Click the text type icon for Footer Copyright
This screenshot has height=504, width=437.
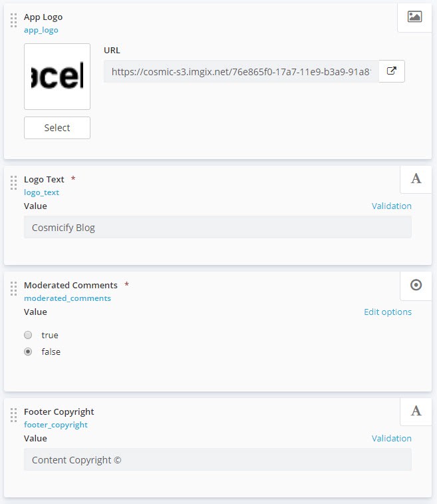416,411
